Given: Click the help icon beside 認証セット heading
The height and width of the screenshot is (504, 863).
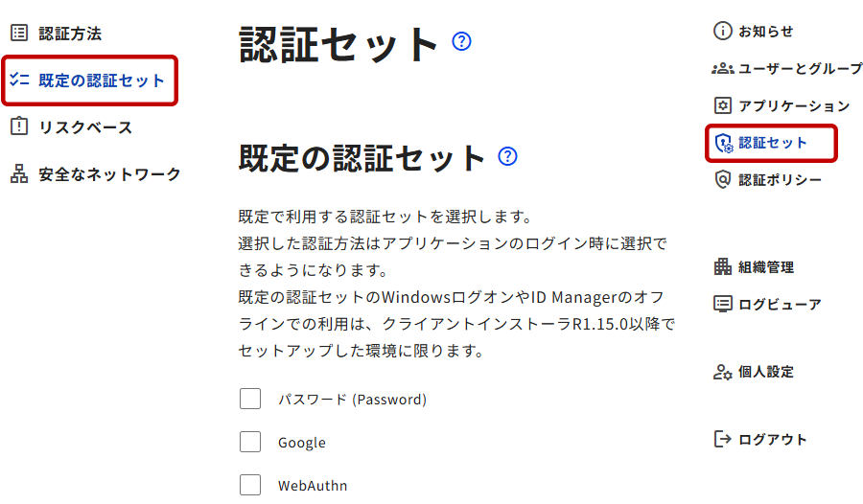Looking at the screenshot, I should (x=462, y=41).
